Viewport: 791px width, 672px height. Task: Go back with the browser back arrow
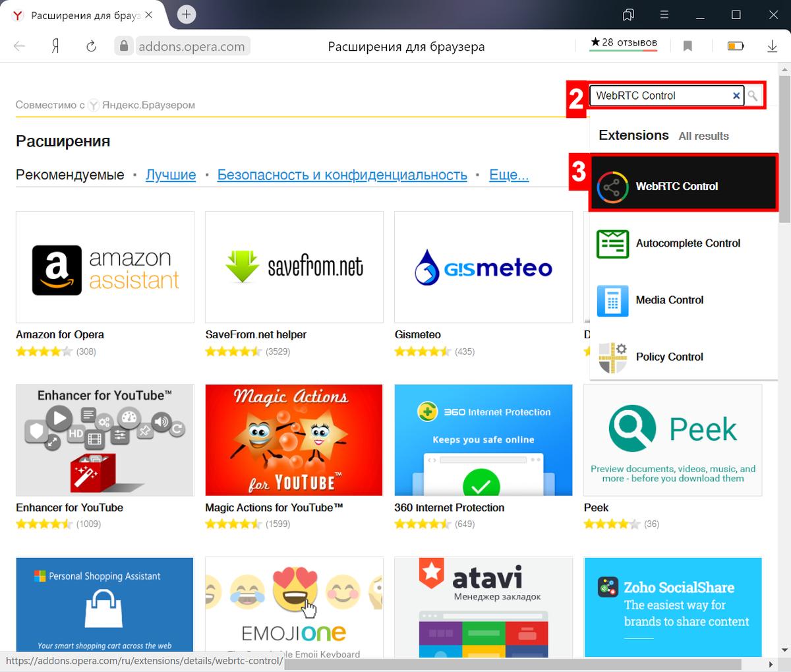(x=20, y=46)
